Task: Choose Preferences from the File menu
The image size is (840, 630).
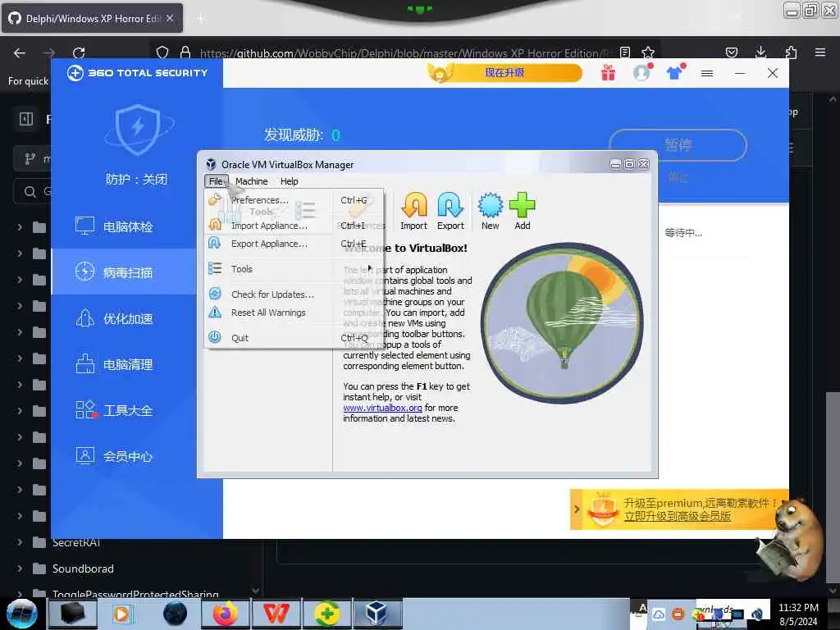Action: point(294,200)
